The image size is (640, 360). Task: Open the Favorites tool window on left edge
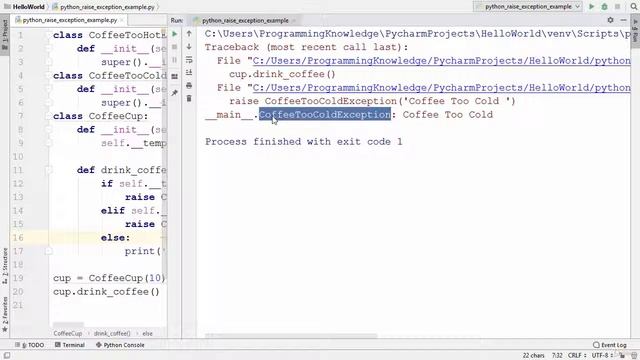coord(5,314)
